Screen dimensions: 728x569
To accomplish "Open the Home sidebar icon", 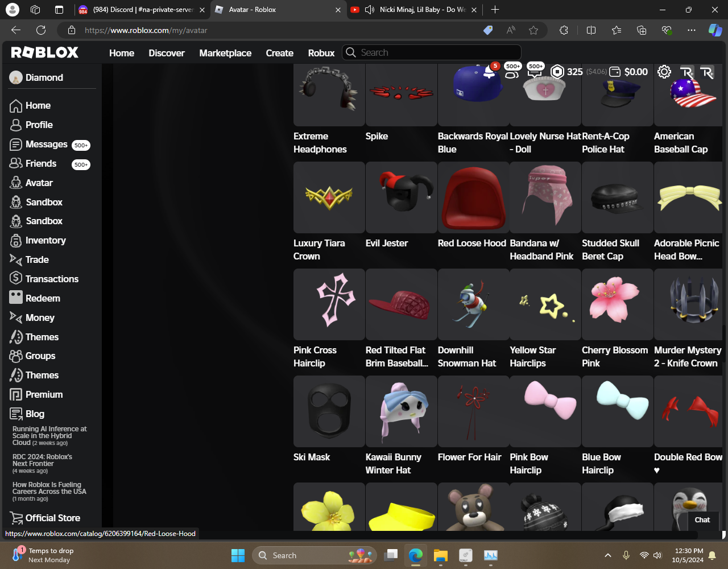I will click(x=16, y=106).
